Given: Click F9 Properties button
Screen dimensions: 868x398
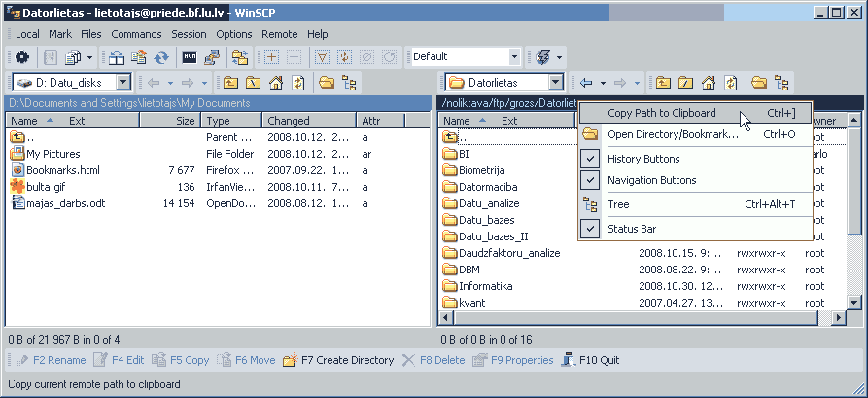Looking at the screenshot, I should tap(512, 360).
